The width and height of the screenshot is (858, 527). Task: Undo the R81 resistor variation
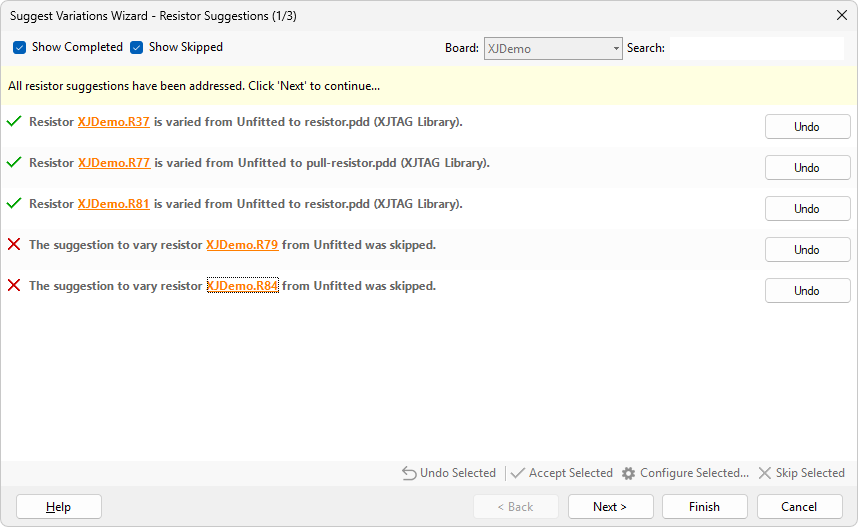[x=807, y=208]
